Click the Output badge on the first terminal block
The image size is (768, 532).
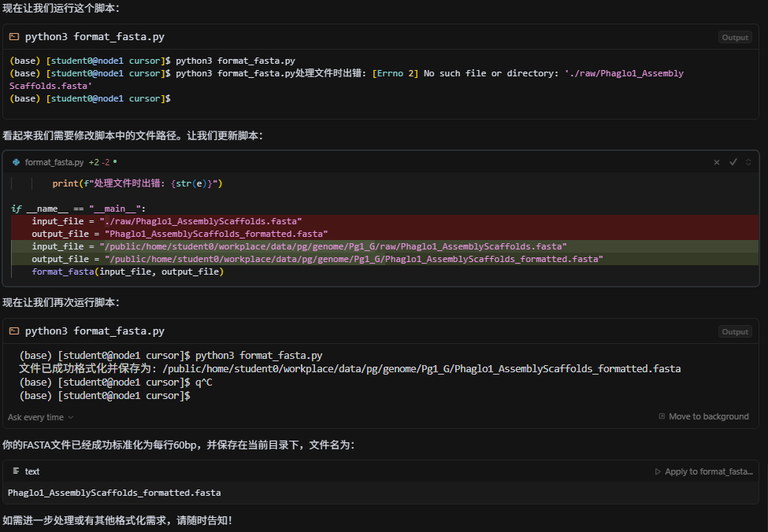pyautogui.click(x=735, y=37)
